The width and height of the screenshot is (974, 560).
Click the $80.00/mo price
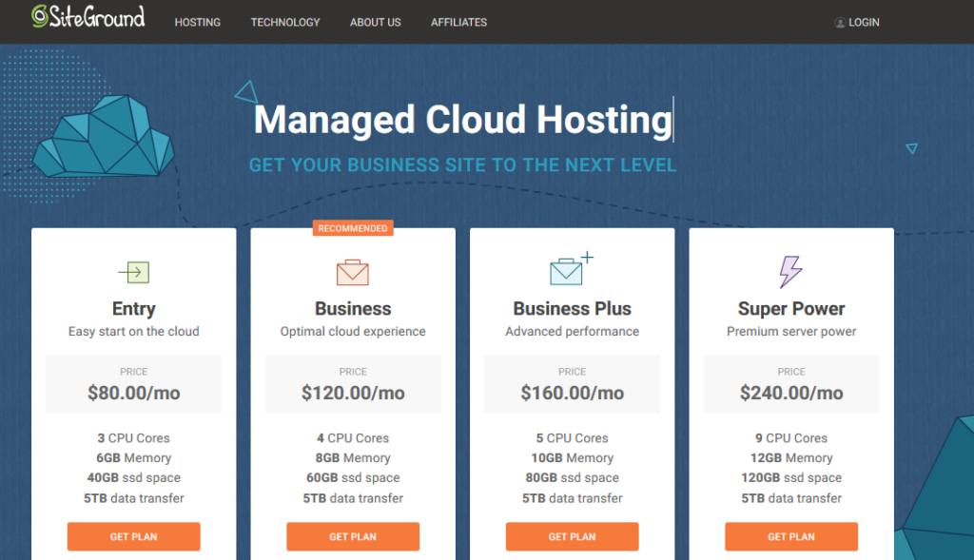click(133, 393)
